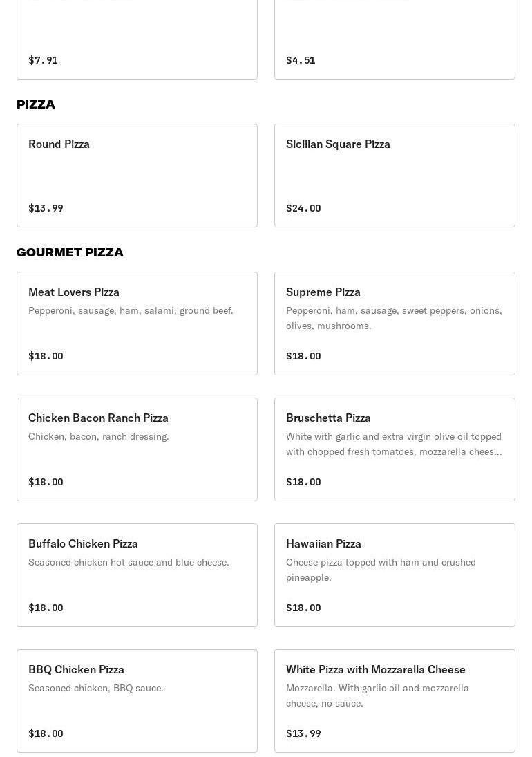Viewport: 532px width, 757px height.
Task: Click the PIZZA section heading
Action: [x=36, y=104]
